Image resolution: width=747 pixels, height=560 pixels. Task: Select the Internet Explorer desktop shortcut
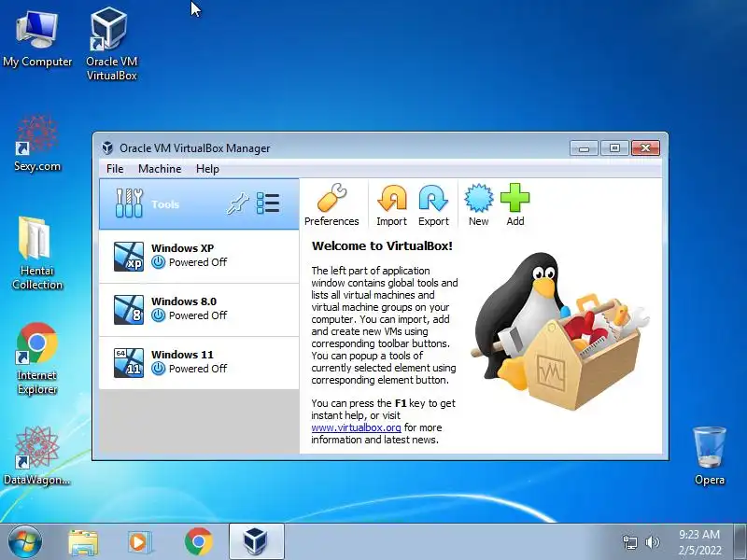(37, 358)
